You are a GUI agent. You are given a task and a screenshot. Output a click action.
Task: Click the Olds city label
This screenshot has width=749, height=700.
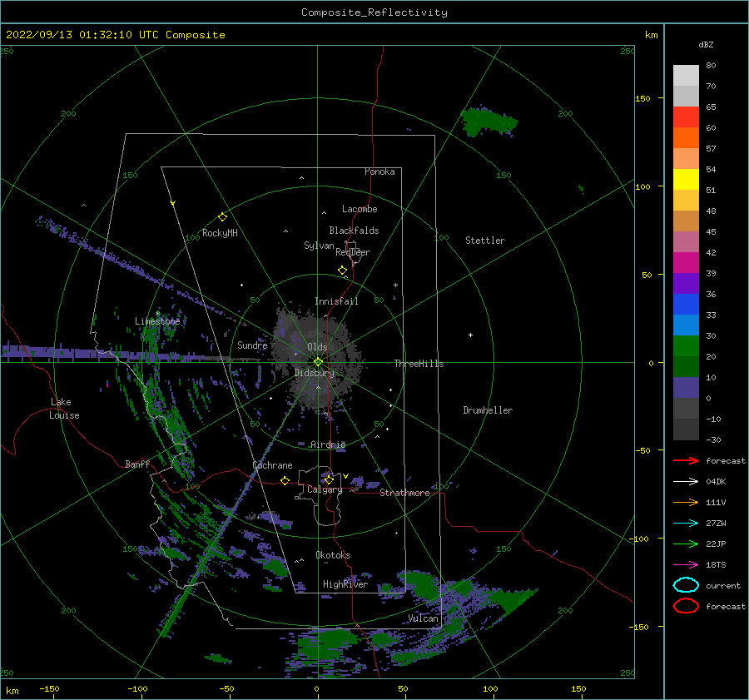[x=317, y=347]
